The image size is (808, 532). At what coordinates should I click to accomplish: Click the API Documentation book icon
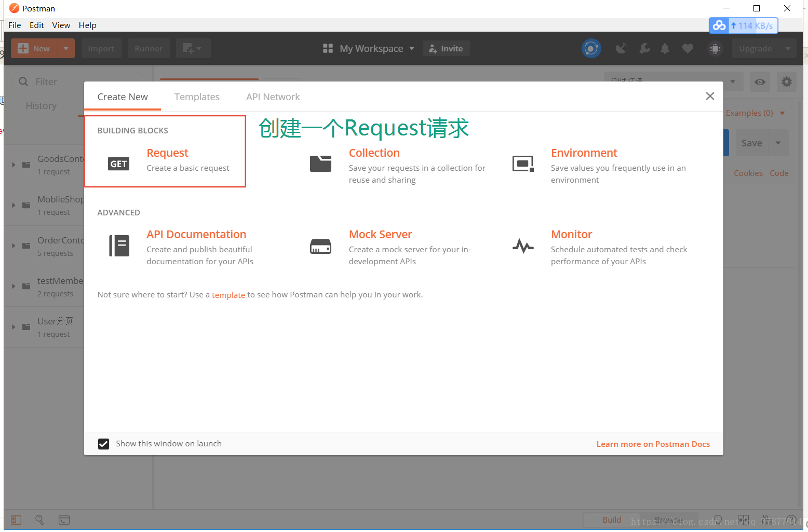119,245
